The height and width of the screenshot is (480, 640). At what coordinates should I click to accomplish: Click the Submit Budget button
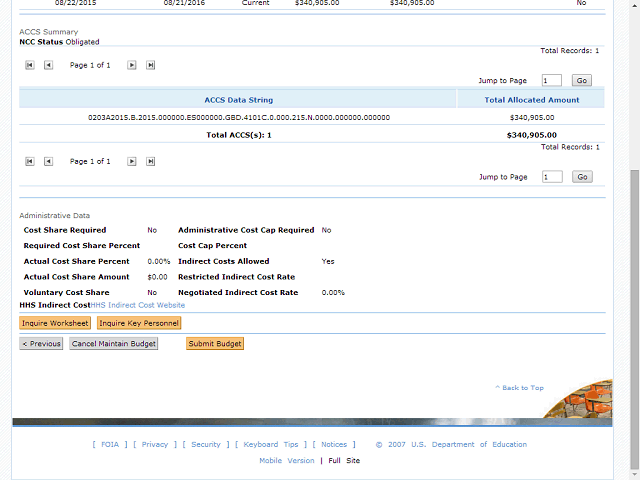[x=215, y=344]
